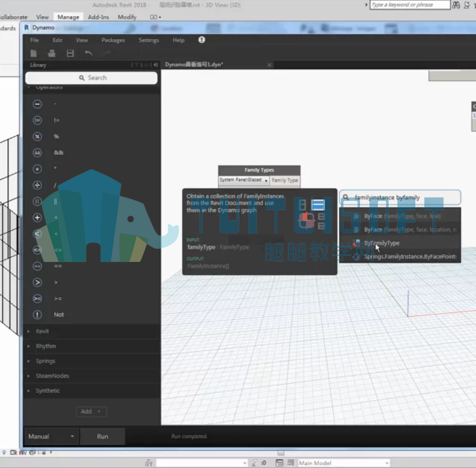Open the Settings menu in Dynamo
Image resolution: width=476 pixels, height=468 pixels.
coord(149,40)
